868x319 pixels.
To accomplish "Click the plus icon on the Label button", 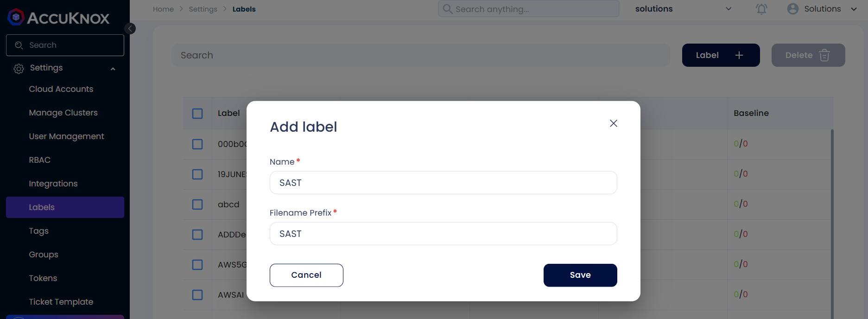I will [x=739, y=55].
